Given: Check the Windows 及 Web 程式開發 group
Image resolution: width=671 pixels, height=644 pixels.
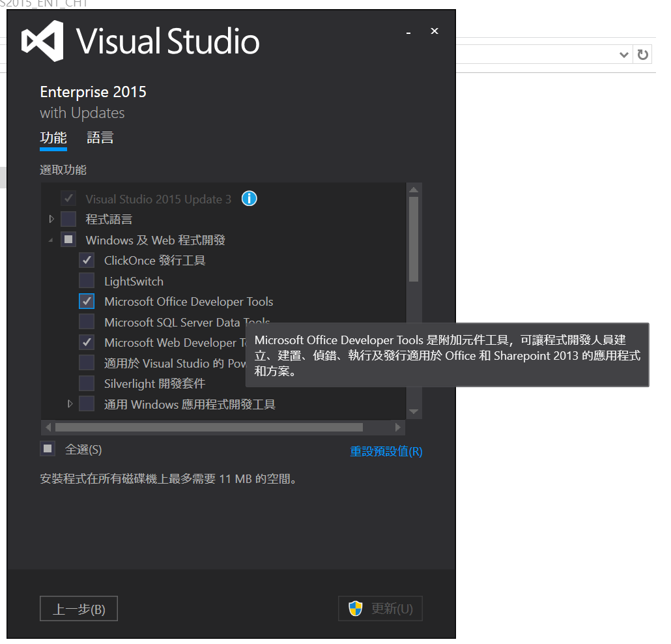Looking at the screenshot, I should 68,239.
